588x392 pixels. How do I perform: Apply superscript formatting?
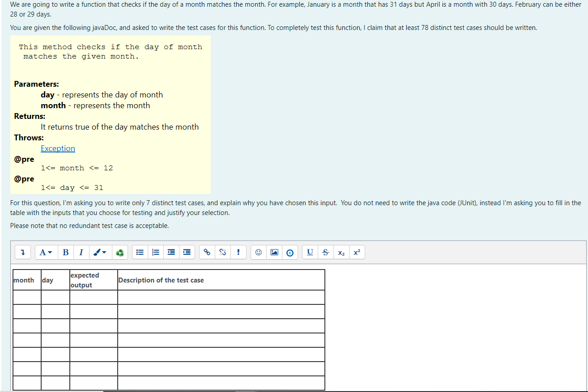tap(357, 252)
